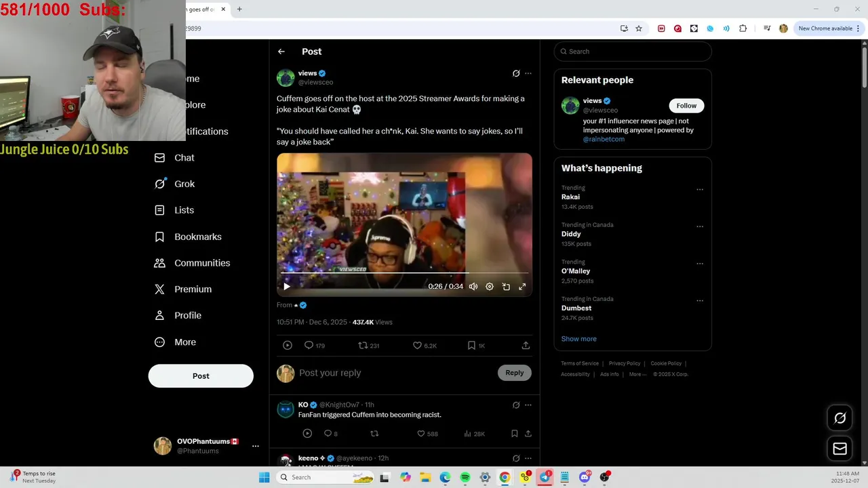Image resolution: width=868 pixels, height=488 pixels.
Task: Share the views post via share icon
Action: 526,346
